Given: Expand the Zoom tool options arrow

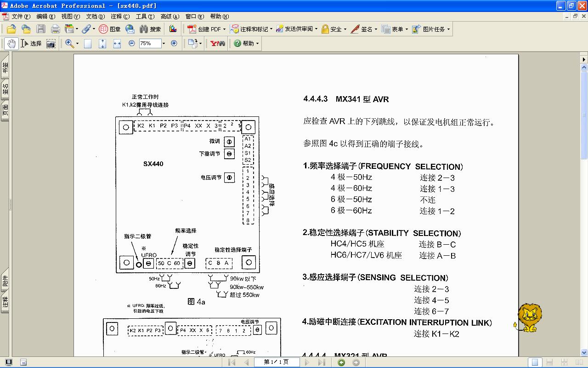Looking at the screenshot, I should 77,43.
